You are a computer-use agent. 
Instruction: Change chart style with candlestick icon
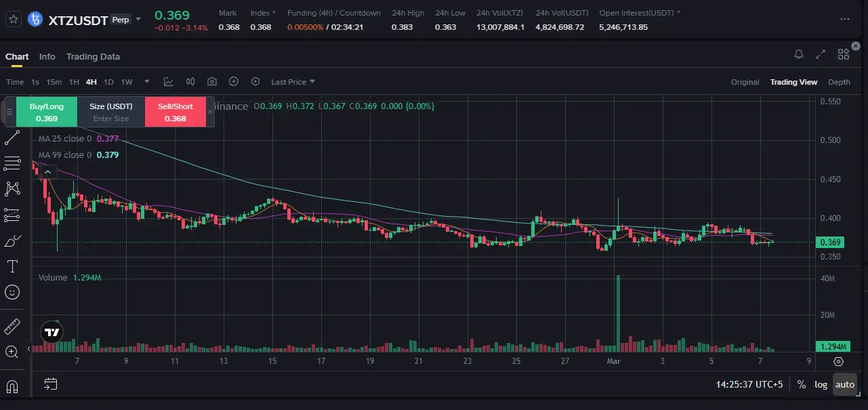coord(190,81)
